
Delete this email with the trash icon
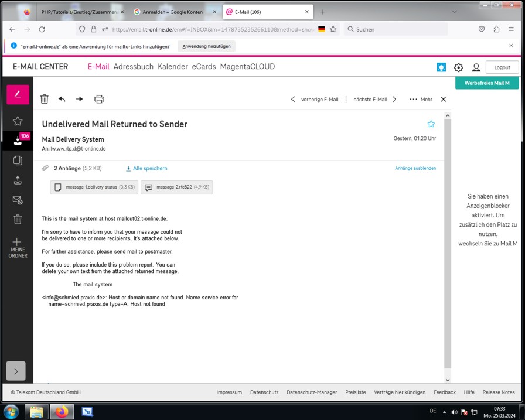click(x=45, y=99)
